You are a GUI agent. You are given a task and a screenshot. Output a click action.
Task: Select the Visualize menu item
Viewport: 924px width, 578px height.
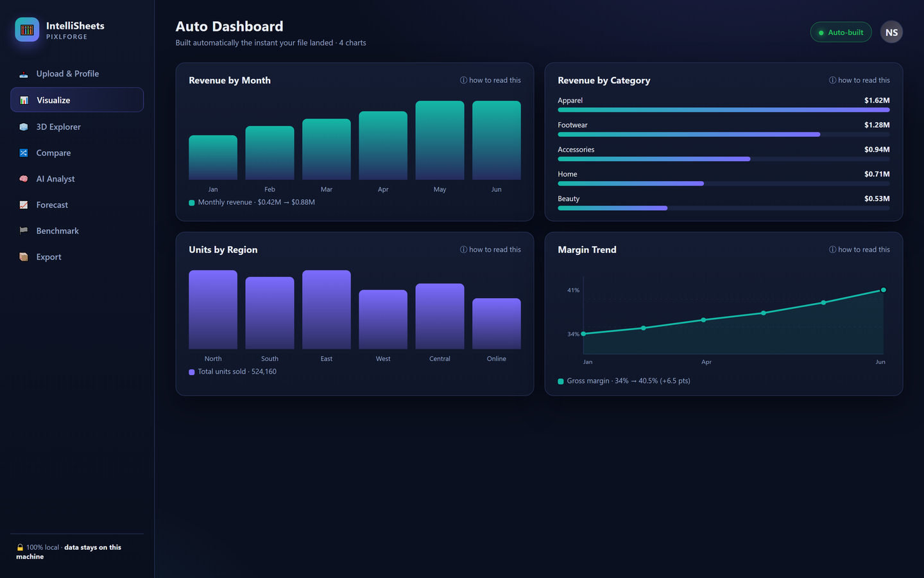pos(77,100)
